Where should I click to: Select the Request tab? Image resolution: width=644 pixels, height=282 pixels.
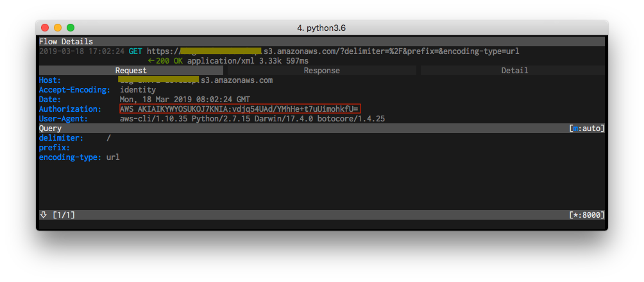(131, 71)
